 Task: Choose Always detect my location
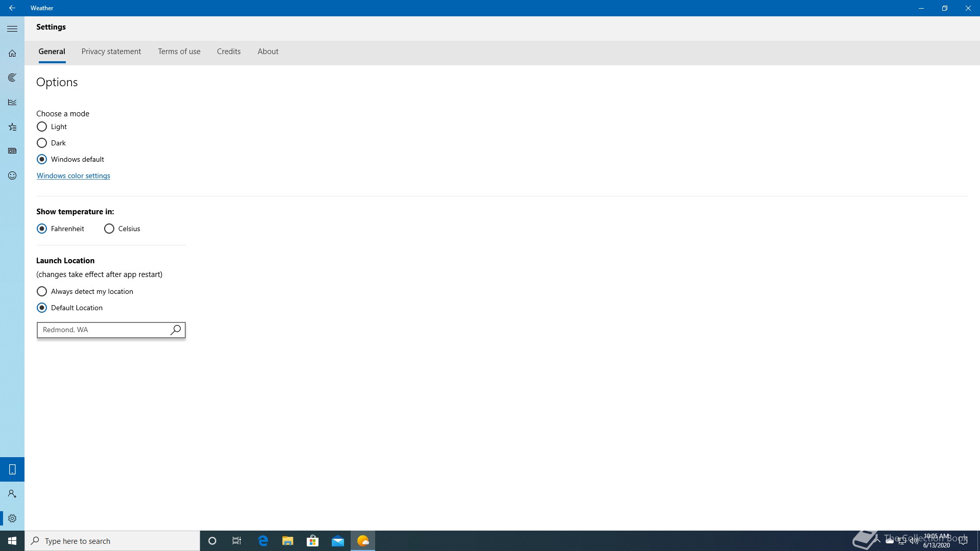tap(42, 291)
